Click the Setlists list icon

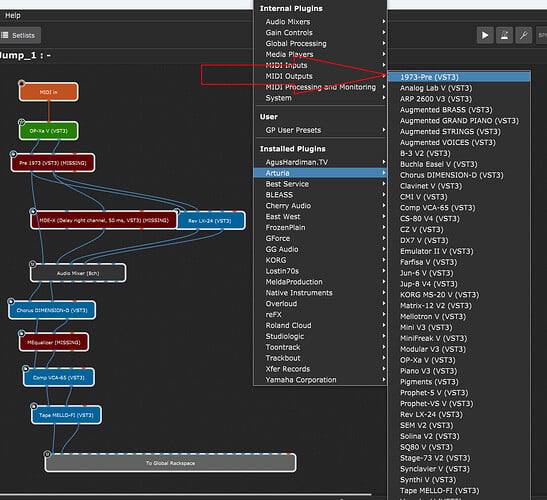click(x=5, y=35)
